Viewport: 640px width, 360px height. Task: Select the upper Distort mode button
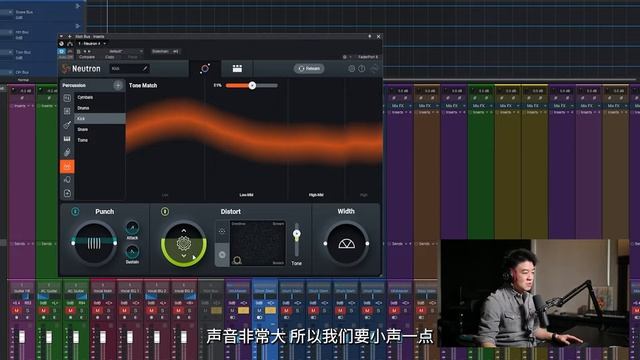point(222,231)
